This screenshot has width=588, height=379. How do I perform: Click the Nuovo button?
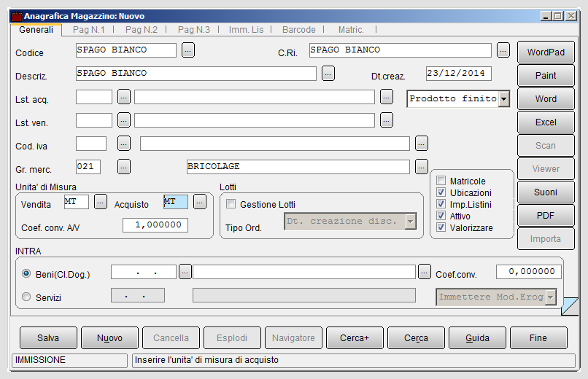[x=109, y=337]
